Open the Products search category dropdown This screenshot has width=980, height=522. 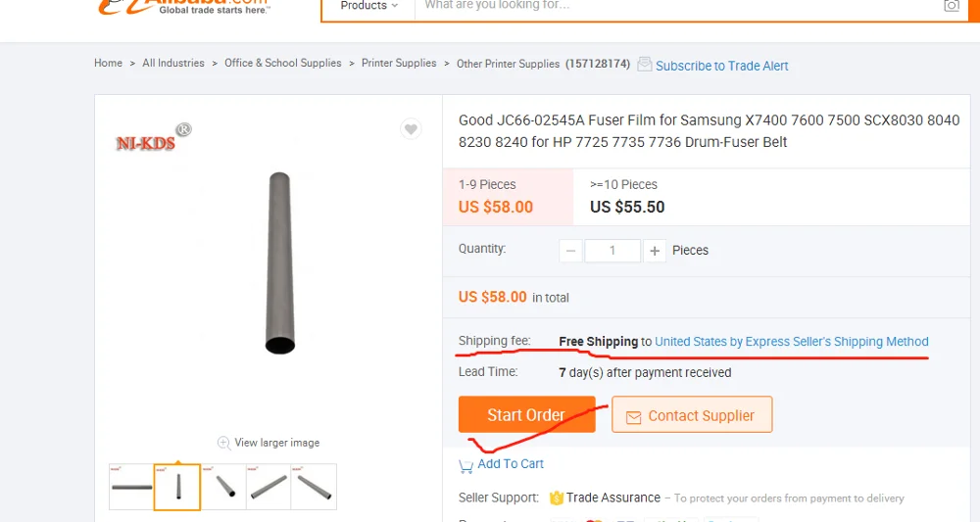coord(369,6)
